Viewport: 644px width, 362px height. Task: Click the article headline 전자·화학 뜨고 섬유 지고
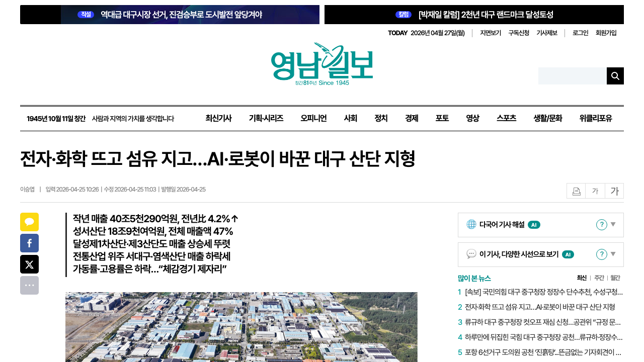217,159
